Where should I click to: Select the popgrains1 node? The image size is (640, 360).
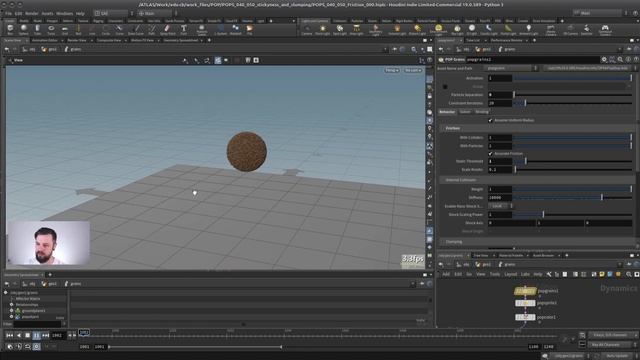pos(524,291)
